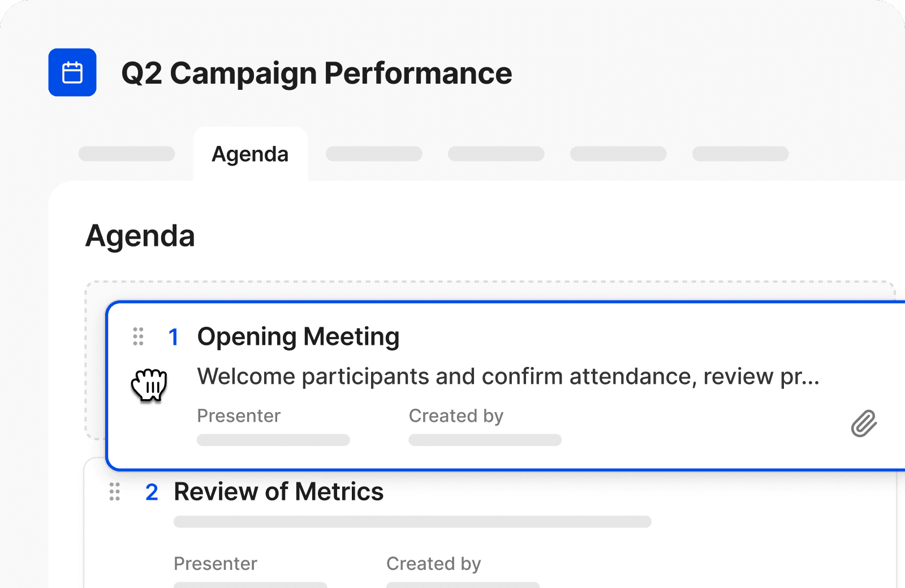This screenshot has height=588, width=905.
Task: Open the placeholder tab left of Agenda
Action: point(127,154)
